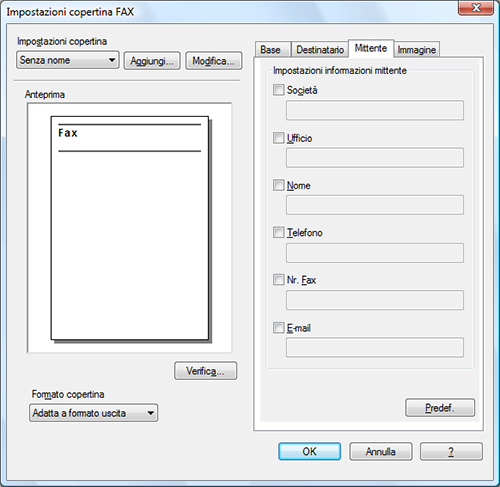Tick the Ufficio checkbox

point(278,138)
